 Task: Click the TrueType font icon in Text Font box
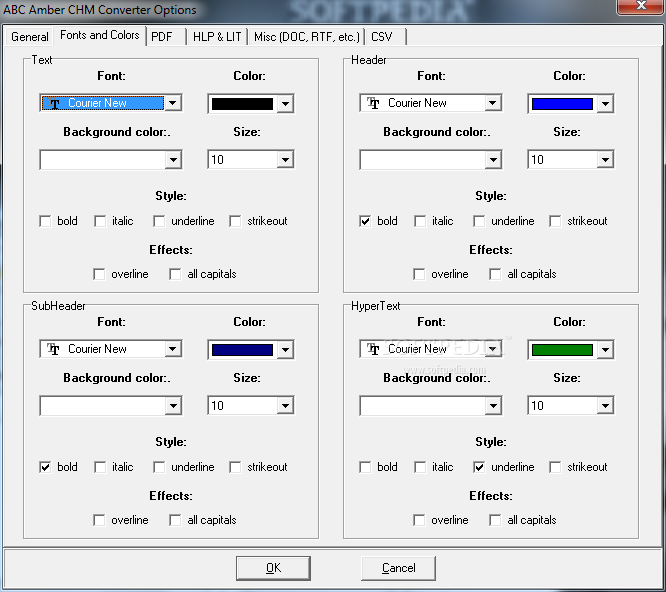click(x=54, y=103)
